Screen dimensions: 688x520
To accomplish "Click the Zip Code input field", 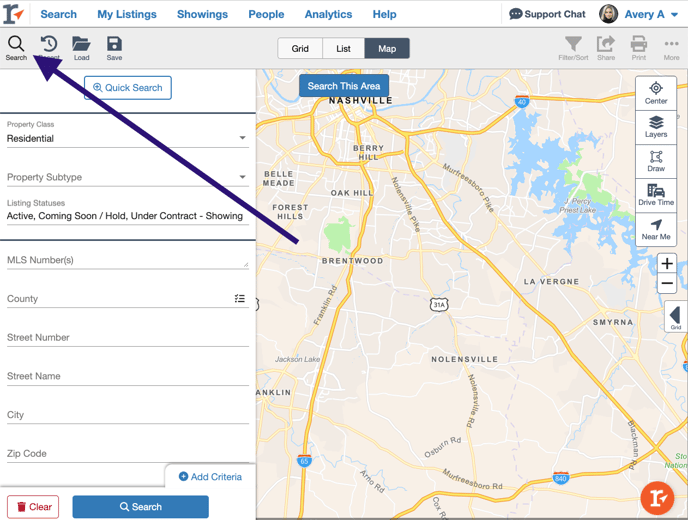I will (127, 453).
